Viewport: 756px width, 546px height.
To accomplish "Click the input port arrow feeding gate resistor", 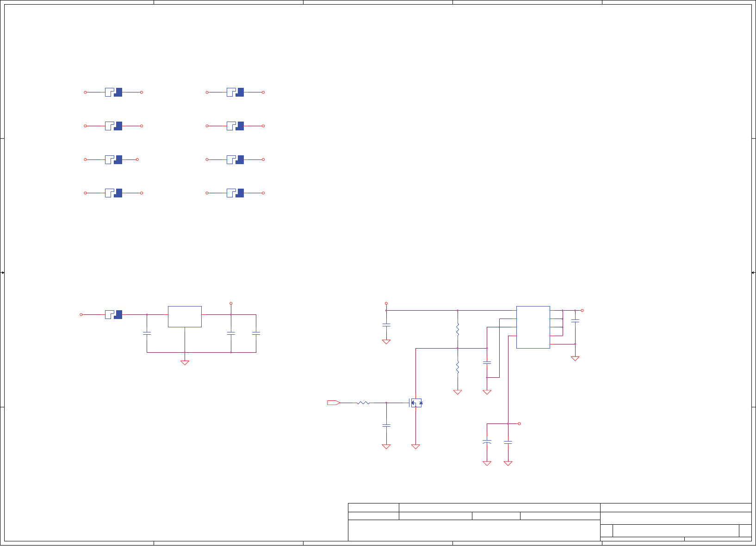I will (334, 403).
